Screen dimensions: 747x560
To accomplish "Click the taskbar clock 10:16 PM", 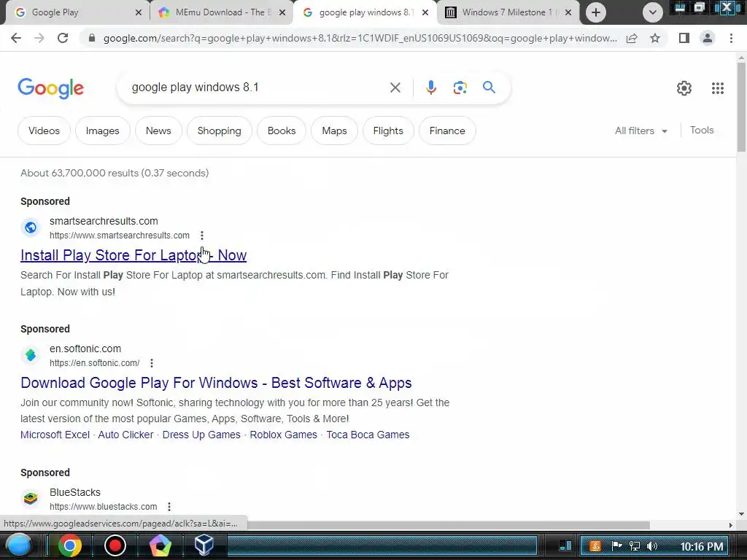I will coord(701,546).
